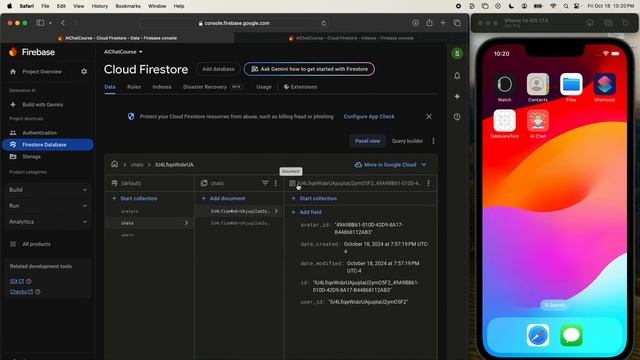Open the Watch app in simulator
This screenshot has width=640, height=360.
pyautogui.click(x=504, y=84)
